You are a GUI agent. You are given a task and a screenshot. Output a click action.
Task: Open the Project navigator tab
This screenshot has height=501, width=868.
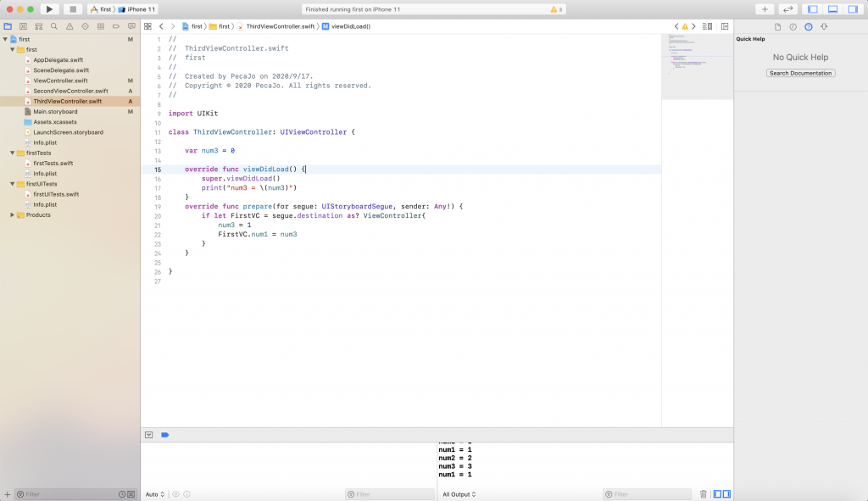click(8, 26)
